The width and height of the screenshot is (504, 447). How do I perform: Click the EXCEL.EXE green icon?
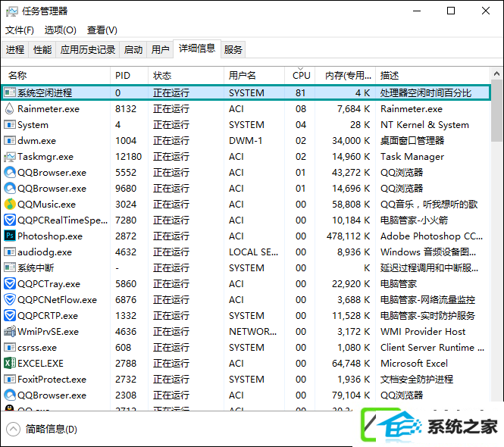point(10,363)
